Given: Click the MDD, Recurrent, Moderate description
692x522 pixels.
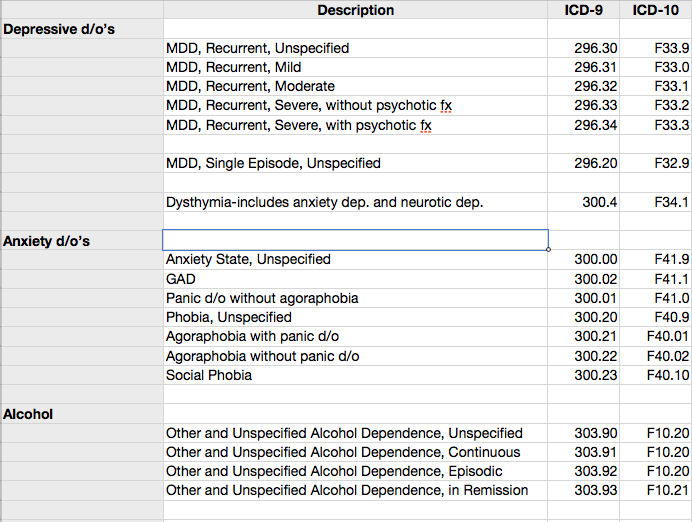Looking at the screenshot, I should pos(251,86).
